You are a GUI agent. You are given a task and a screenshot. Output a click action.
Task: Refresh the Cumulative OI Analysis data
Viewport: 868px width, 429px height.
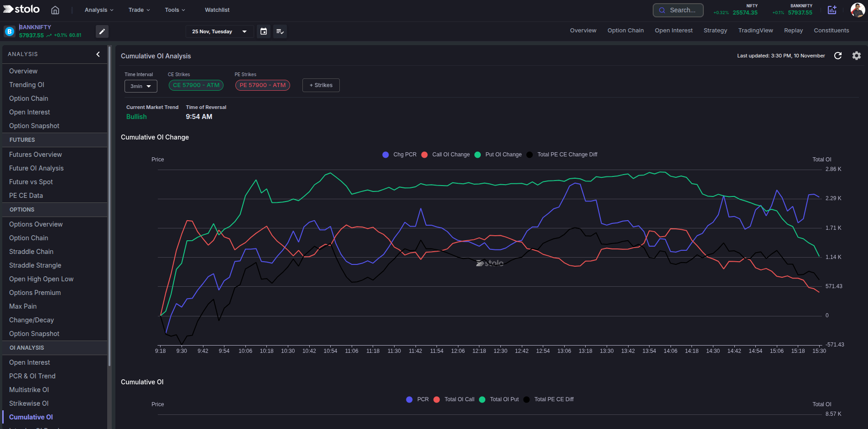click(838, 56)
